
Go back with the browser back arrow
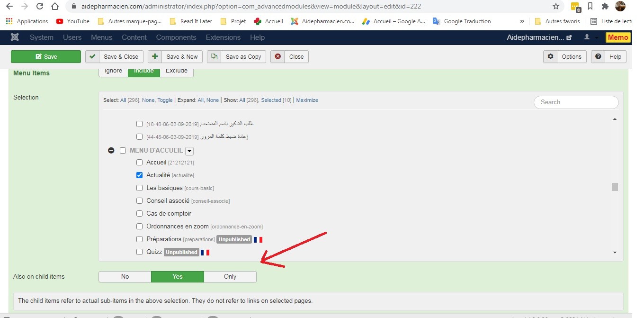(9, 7)
